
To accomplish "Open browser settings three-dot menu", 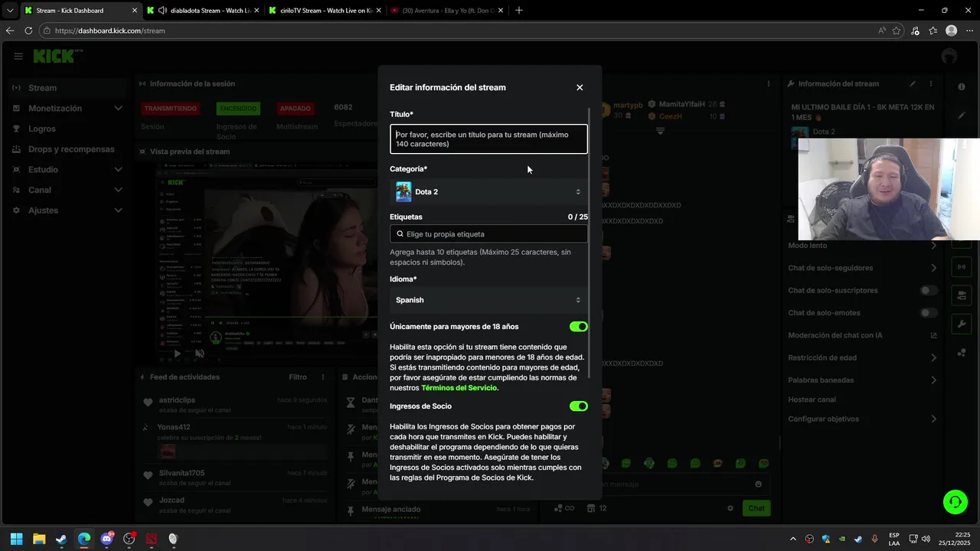I will coord(969,31).
